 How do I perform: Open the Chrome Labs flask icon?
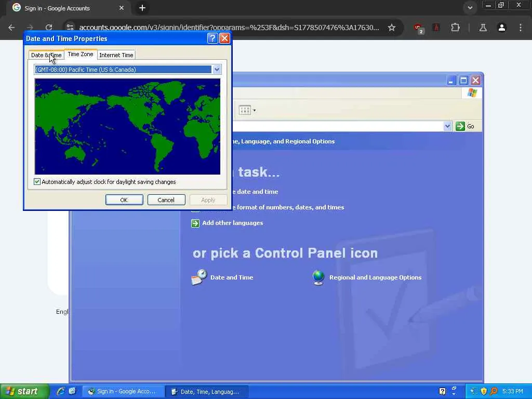point(483,28)
